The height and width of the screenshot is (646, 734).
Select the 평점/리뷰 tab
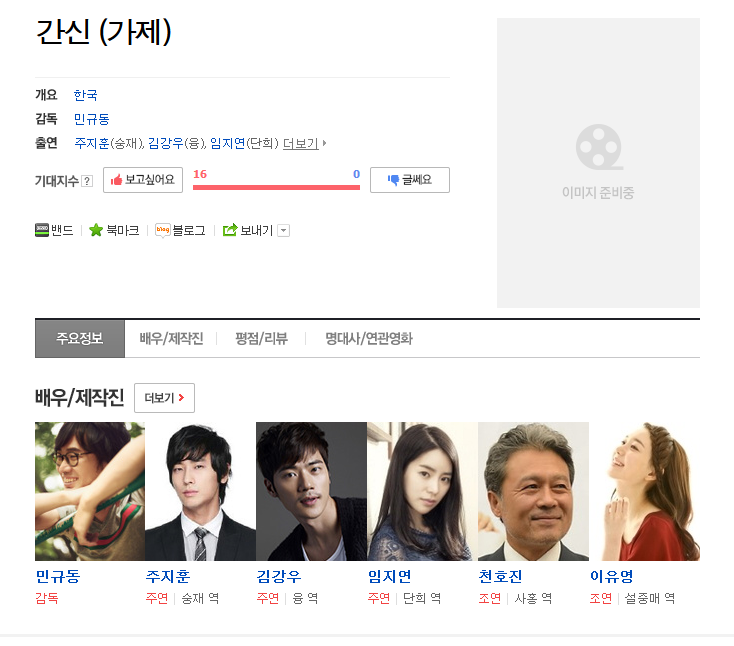(x=261, y=338)
